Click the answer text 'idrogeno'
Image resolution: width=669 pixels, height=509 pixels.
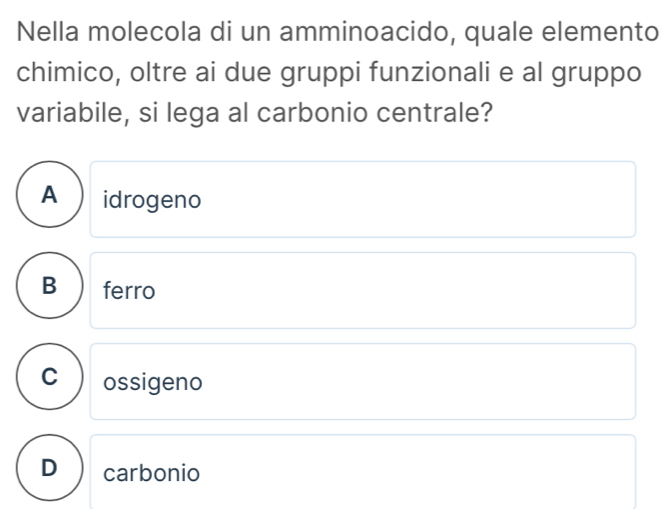click(152, 201)
